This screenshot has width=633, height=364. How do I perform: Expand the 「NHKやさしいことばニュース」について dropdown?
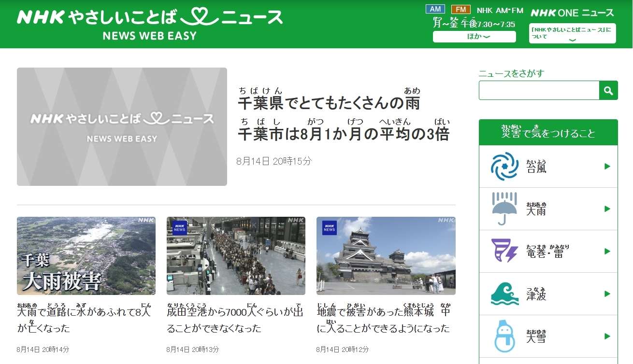click(573, 33)
